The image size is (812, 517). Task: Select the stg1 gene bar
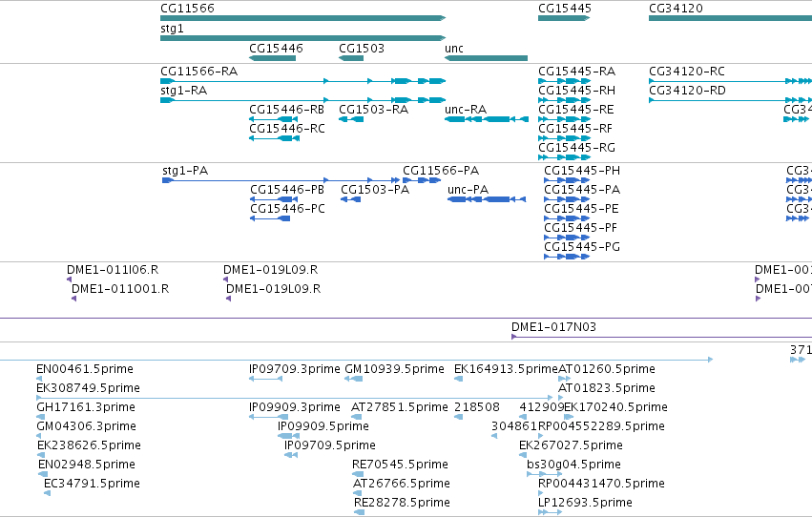(302, 38)
